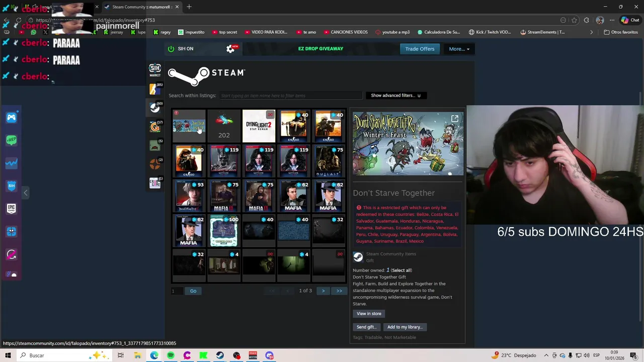This screenshot has height=362, width=644.
Task: Click the blue SIH sidebar app icon
Action: (12, 186)
